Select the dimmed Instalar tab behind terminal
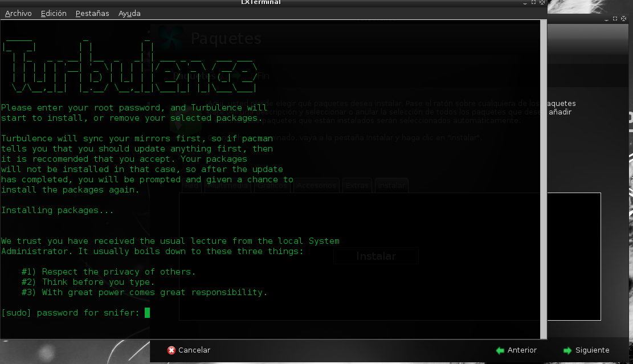The width and height of the screenshot is (633, 364). click(x=391, y=186)
